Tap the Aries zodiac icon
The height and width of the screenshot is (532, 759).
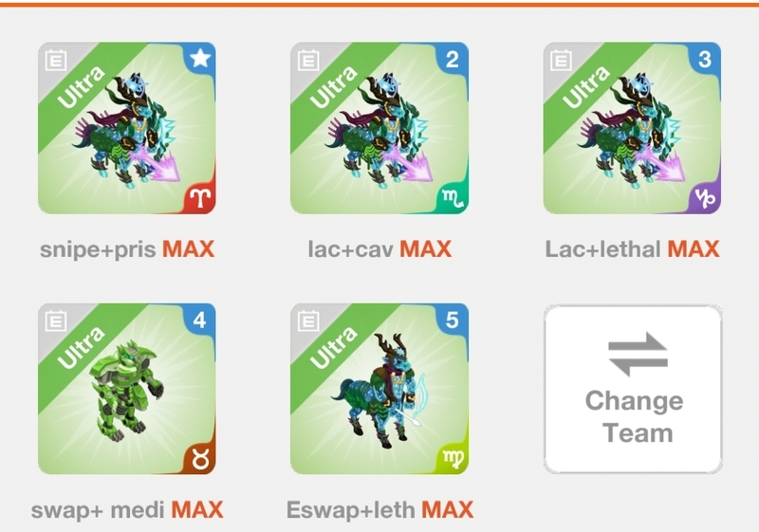[201, 198]
